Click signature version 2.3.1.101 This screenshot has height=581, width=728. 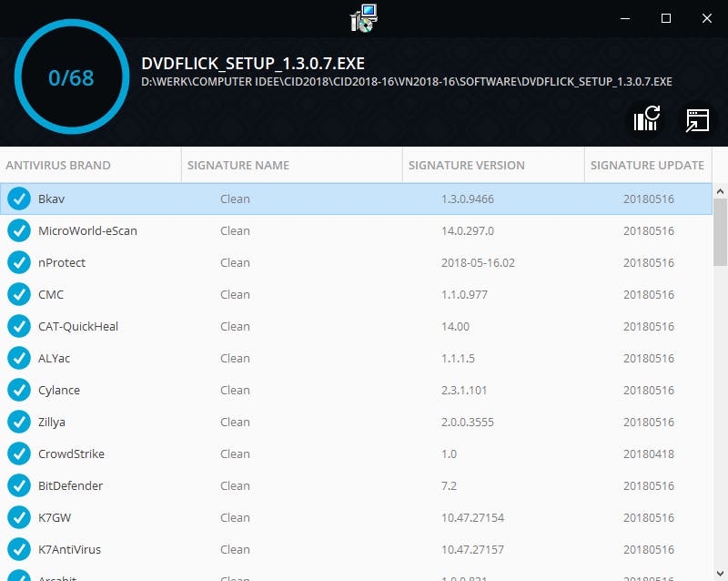click(464, 390)
